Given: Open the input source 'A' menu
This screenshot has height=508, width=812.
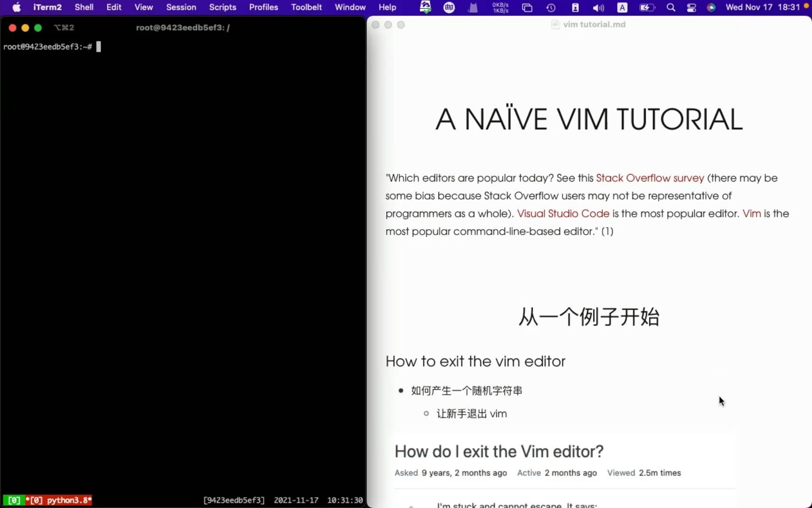Looking at the screenshot, I should coord(622,8).
